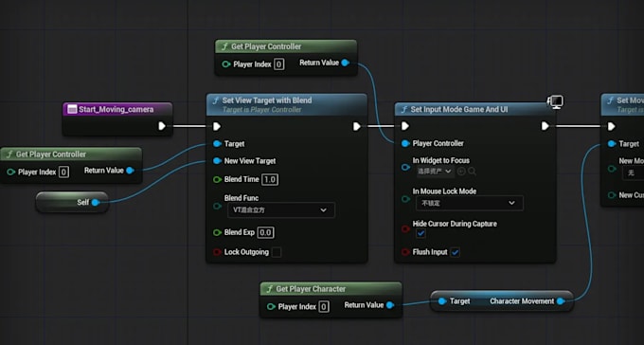Click input exec pin of the cut-off Set Mov node
The width and height of the screenshot is (644, 345).
tap(612, 126)
